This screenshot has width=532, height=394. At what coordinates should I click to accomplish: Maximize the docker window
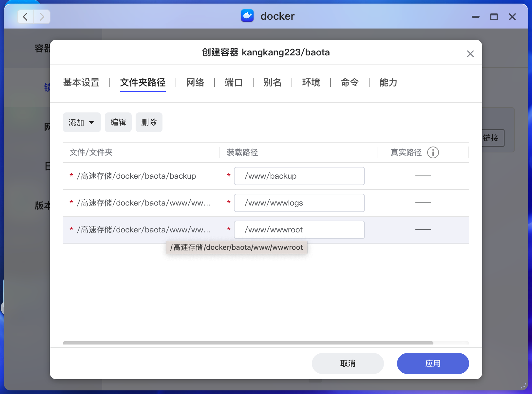[x=494, y=17]
